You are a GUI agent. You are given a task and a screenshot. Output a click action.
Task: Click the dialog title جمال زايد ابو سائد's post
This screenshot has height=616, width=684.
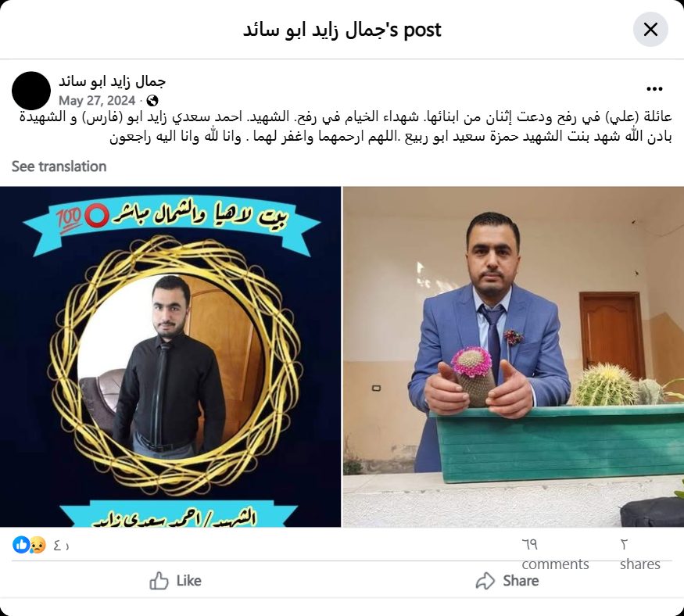[342, 30]
